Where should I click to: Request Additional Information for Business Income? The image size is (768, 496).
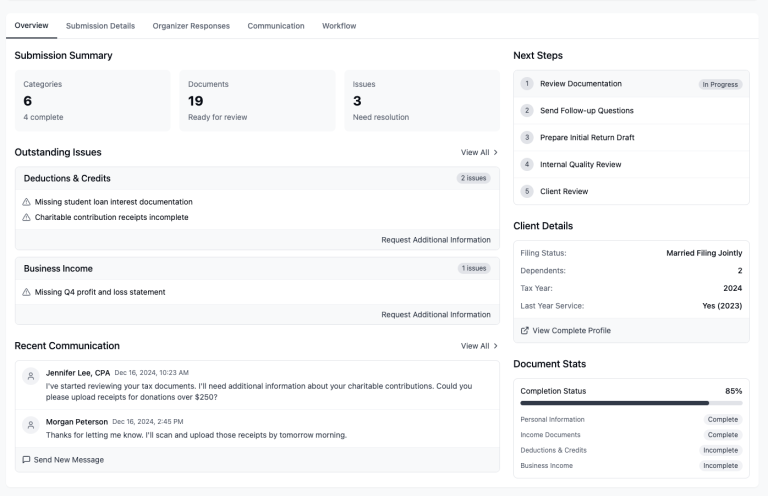[436, 314]
